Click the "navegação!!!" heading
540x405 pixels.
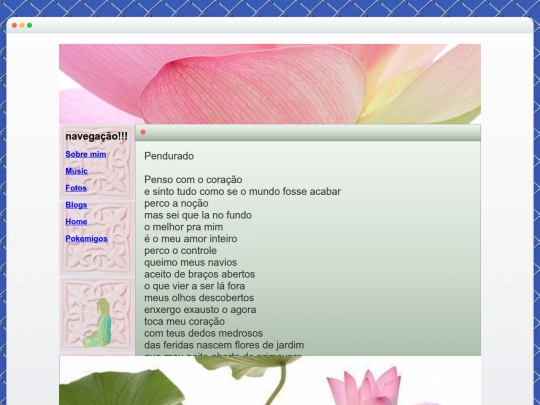pos(96,136)
